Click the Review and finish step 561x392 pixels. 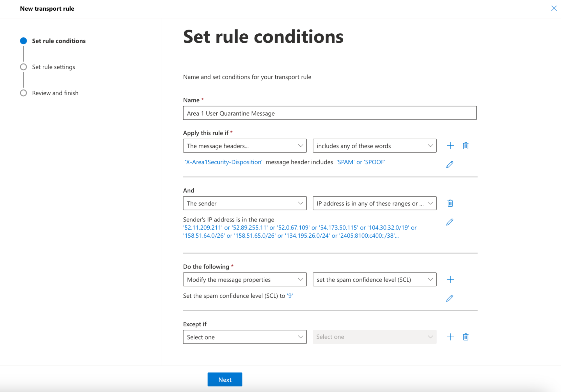(55, 93)
